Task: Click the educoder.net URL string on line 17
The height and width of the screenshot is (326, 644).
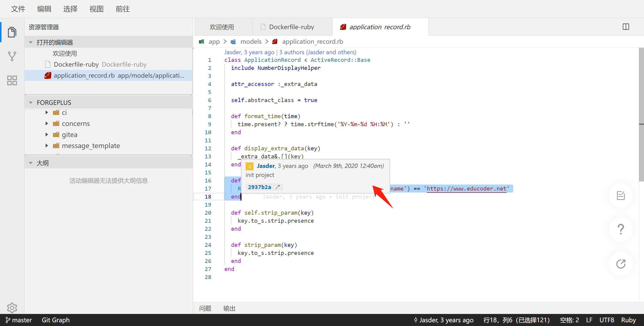Action: pos(467,189)
